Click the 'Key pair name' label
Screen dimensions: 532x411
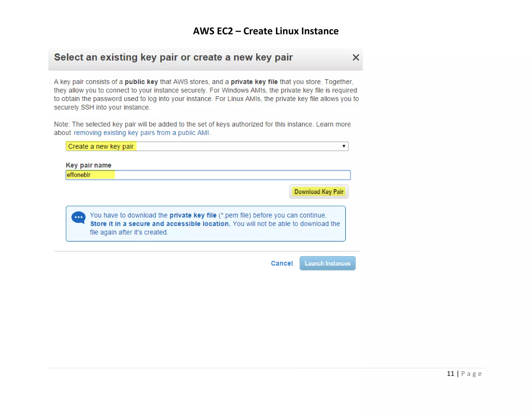(89, 165)
